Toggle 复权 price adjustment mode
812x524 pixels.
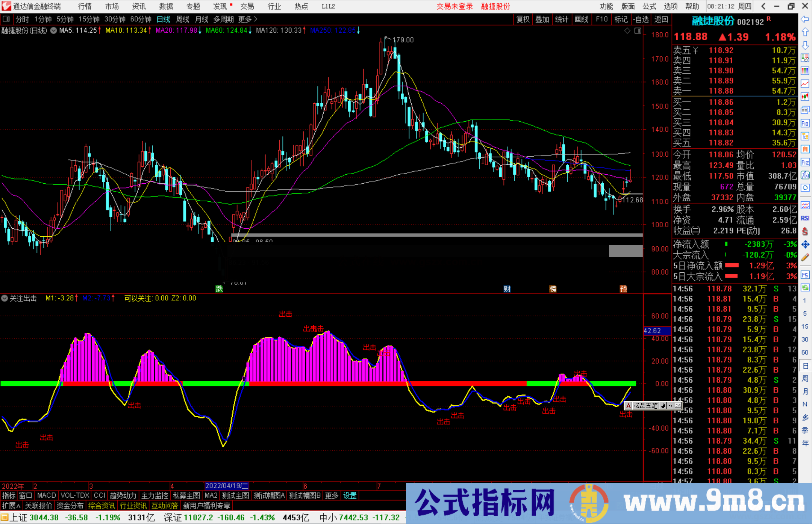[523, 19]
